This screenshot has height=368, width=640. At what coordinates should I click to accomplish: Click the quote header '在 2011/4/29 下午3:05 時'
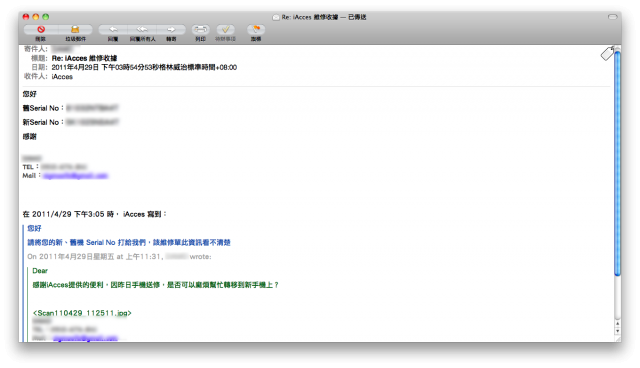pos(95,214)
